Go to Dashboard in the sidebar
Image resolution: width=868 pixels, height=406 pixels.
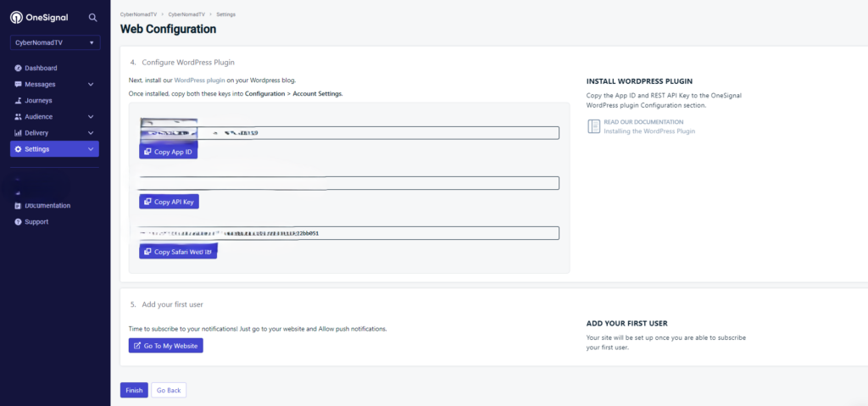pyautogui.click(x=41, y=68)
